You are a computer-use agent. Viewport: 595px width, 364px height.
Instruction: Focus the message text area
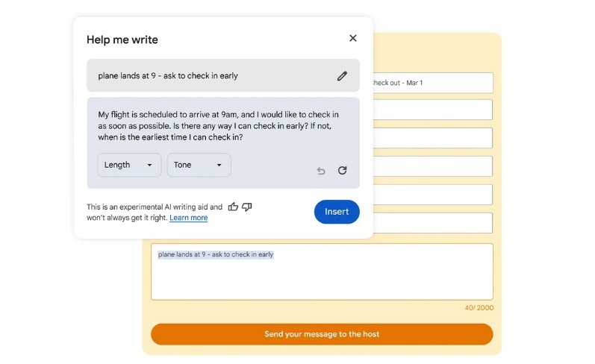point(322,277)
